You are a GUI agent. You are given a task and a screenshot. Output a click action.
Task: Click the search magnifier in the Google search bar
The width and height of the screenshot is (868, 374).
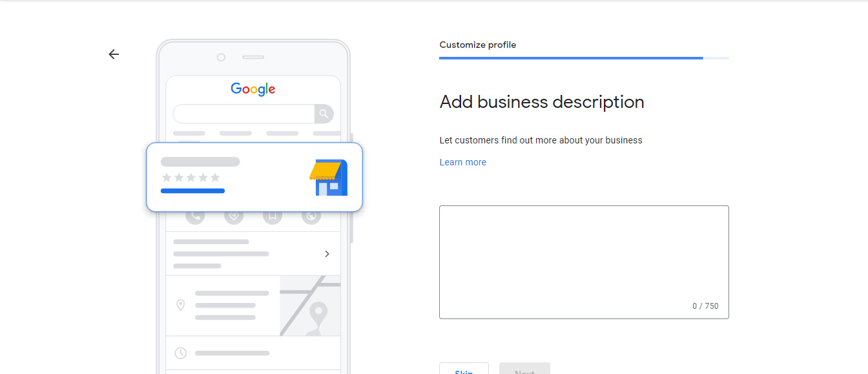click(x=324, y=114)
